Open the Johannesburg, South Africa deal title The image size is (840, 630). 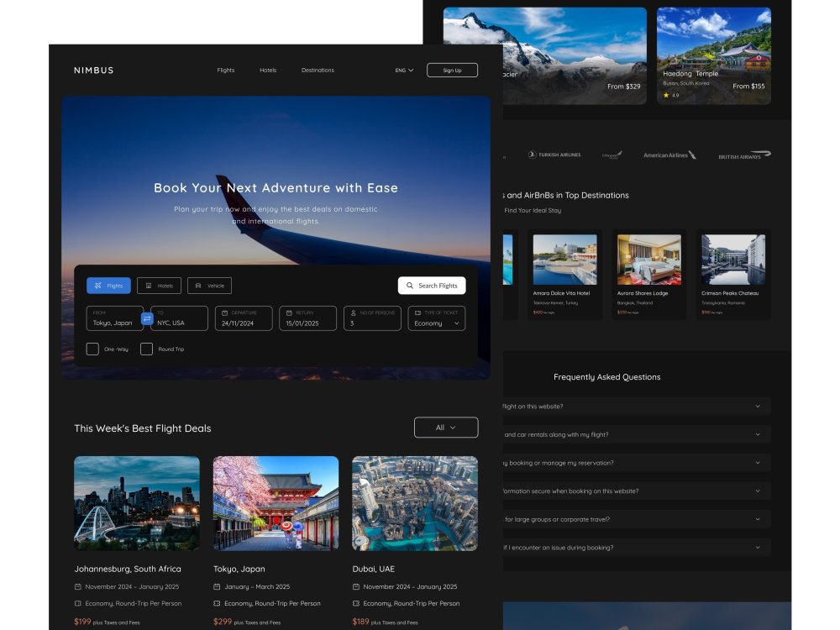coord(128,569)
